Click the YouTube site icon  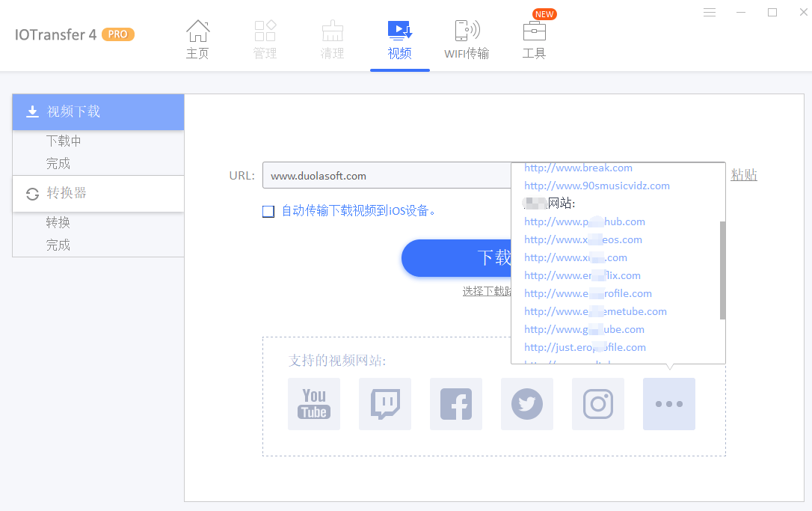click(314, 404)
